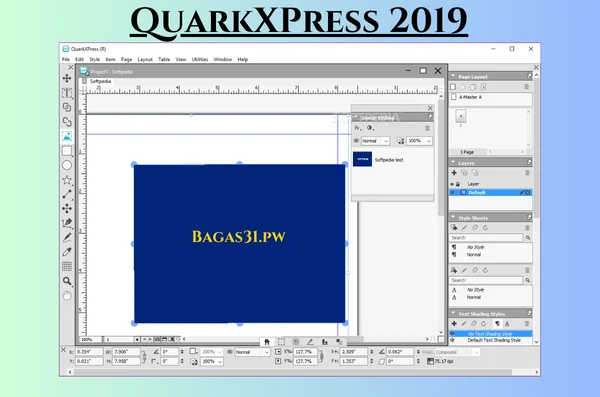Select the Text Linking tool
The width and height of the screenshot is (600, 397).
click(x=67, y=107)
